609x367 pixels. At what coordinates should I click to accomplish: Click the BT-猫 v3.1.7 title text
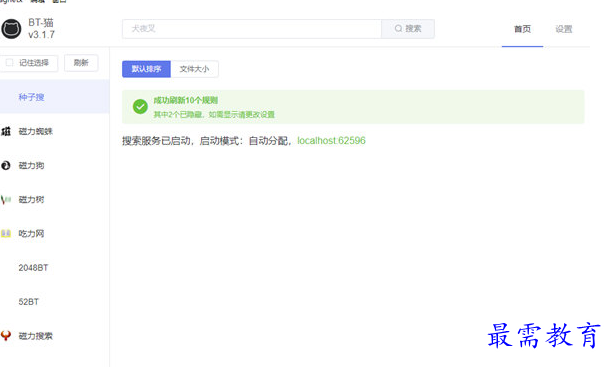tap(41, 29)
